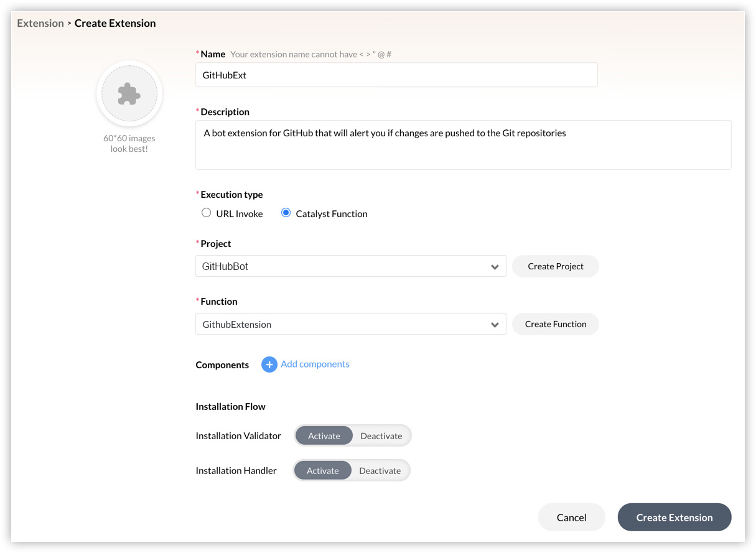
Task: Deactivate the Installation Validator
Action: point(381,436)
